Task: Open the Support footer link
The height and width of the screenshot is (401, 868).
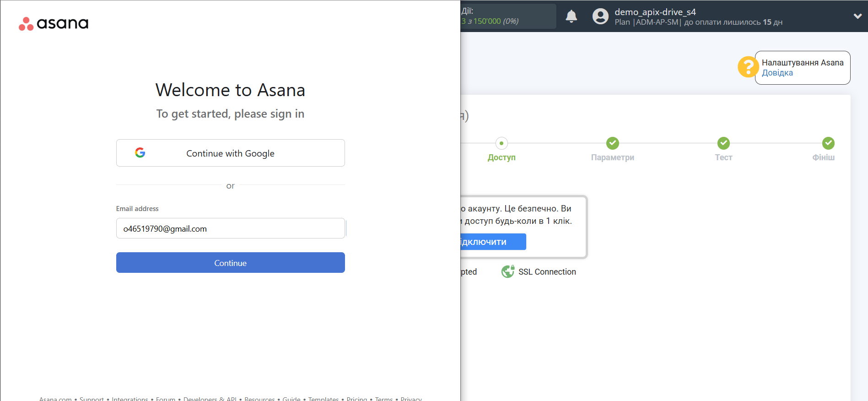Action: click(92, 399)
